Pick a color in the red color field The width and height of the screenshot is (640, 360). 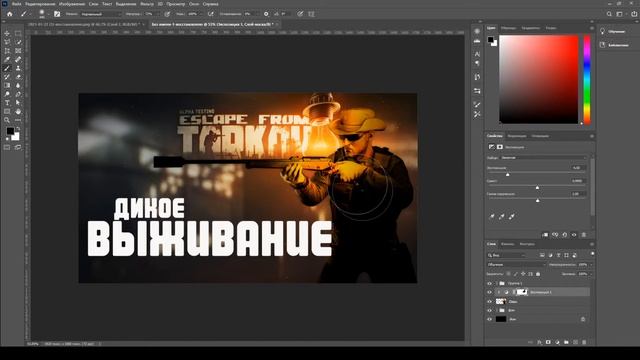tap(539, 79)
